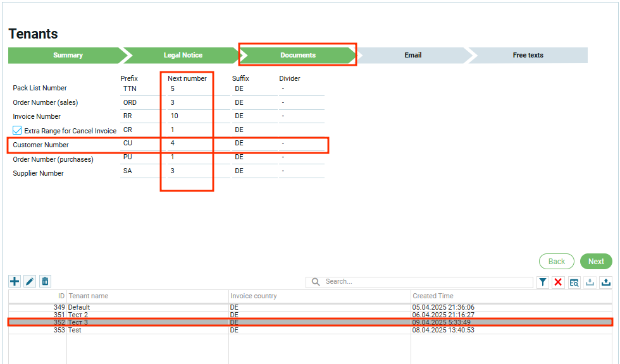Open the Legal Notice step tab
The image size is (620, 364).
pos(183,55)
